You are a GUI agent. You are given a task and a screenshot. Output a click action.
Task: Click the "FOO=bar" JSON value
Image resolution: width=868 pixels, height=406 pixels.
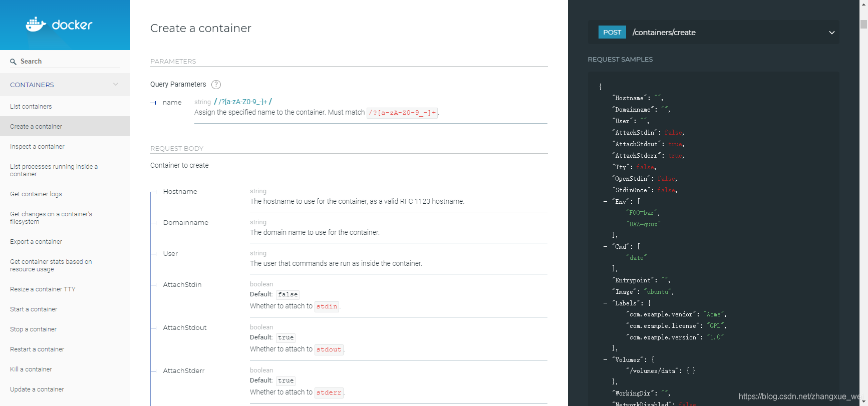pos(643,213)
